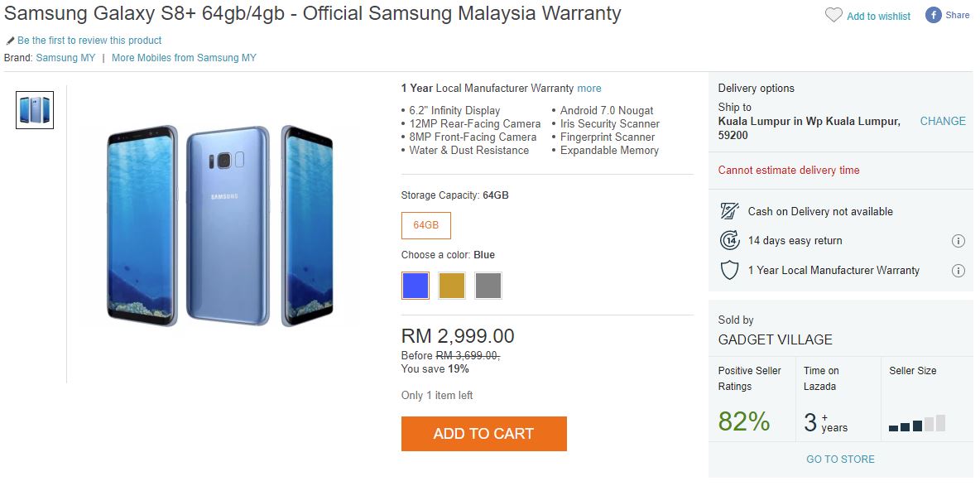Choose the gold color swatch
Viewport: 980px width, 486px height.
452,286
